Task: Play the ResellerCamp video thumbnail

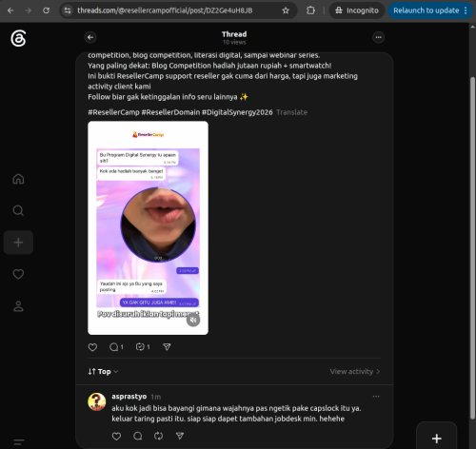Action: tap(148, 228)
